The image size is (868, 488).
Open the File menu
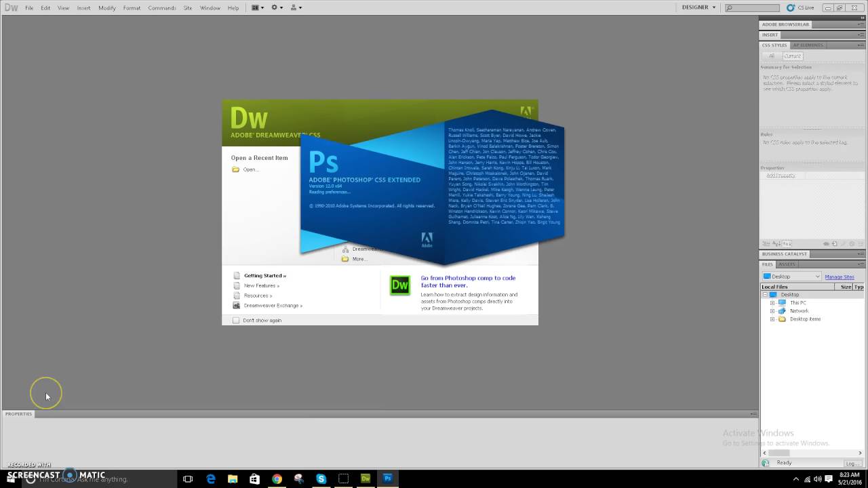[x=29, y=8]
